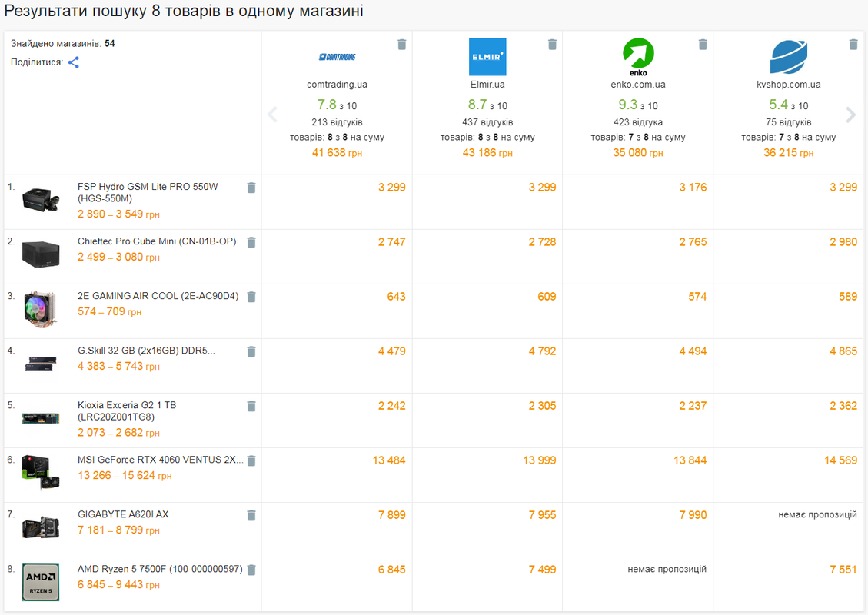Show previous stores with left chevron arrow

(x=272, y=115)
